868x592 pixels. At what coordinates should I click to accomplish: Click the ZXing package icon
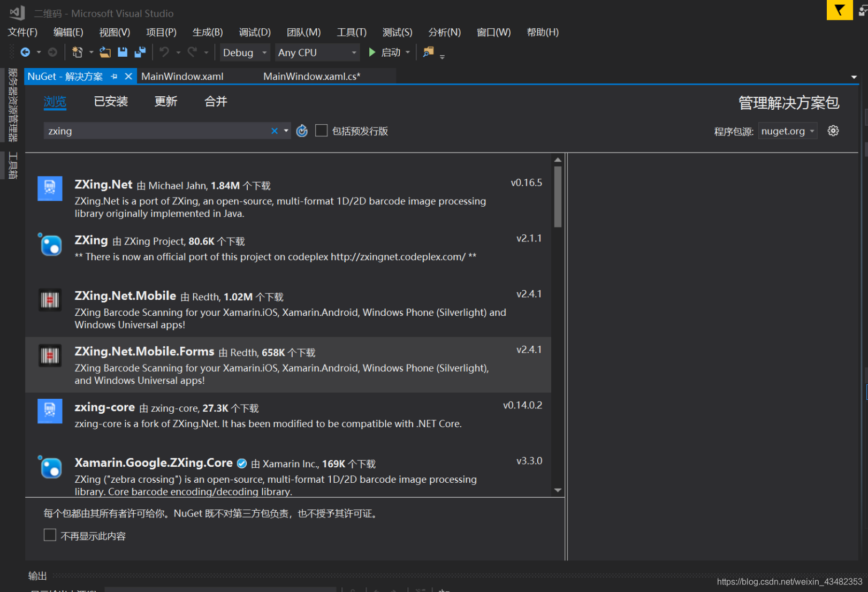[50, 244]
